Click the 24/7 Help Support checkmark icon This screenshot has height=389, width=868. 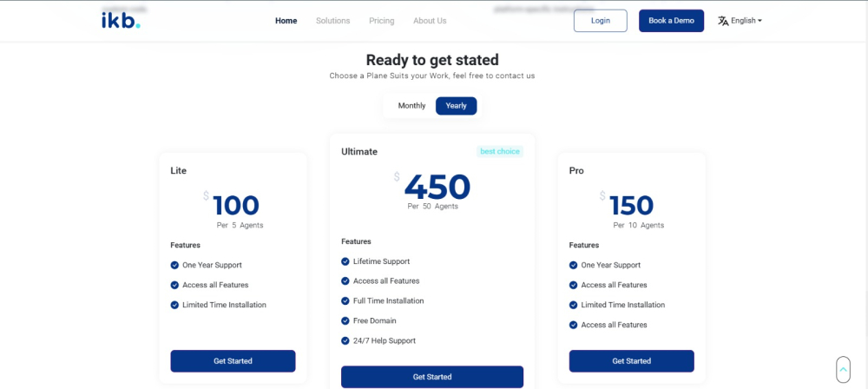[345, 340]
